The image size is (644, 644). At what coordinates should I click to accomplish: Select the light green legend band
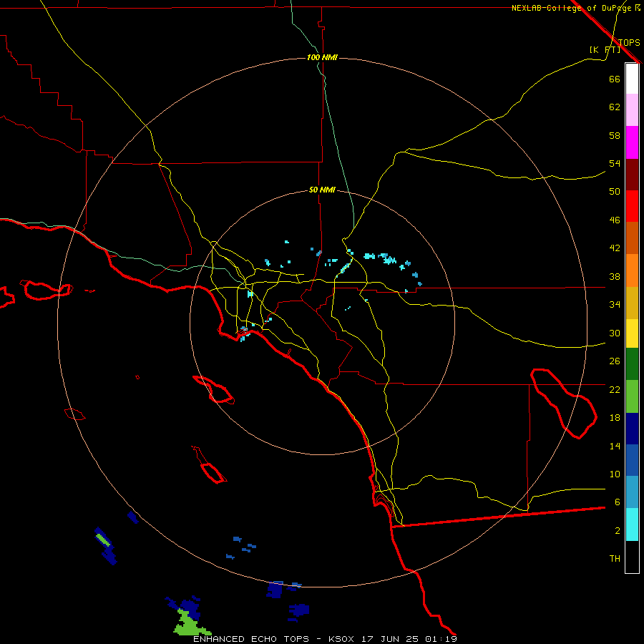click(x=632, y=396)
